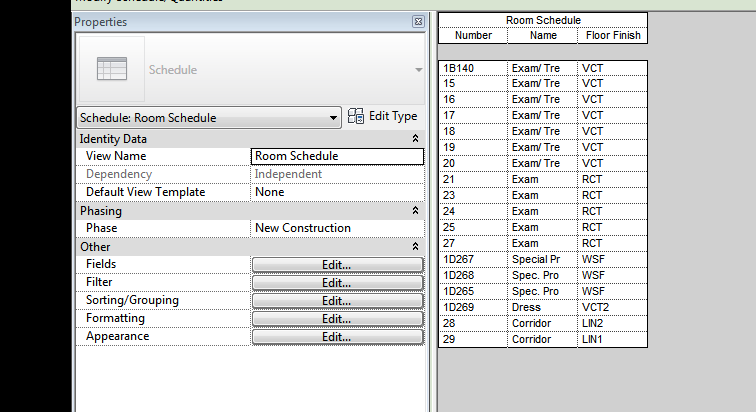Screen dimensions: 756x412
Task: Click floor finish WSF in row 1D267
Action: (x=612, y=259)
